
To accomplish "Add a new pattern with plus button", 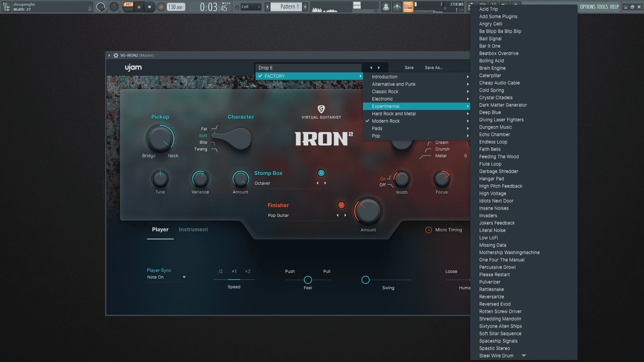I will click(x=305, y=7).
